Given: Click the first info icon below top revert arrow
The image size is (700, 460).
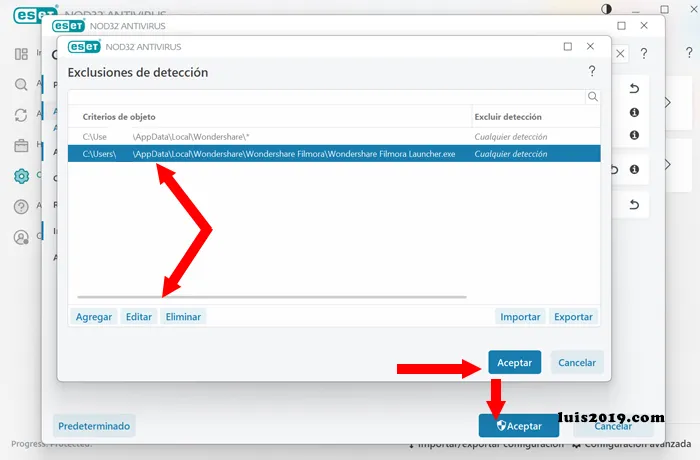Looking at the screenshot, I should pos(634,112).
